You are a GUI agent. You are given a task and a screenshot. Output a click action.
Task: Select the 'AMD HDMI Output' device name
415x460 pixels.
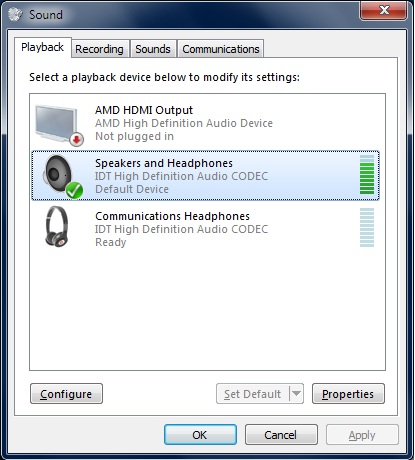click(144, 110)
